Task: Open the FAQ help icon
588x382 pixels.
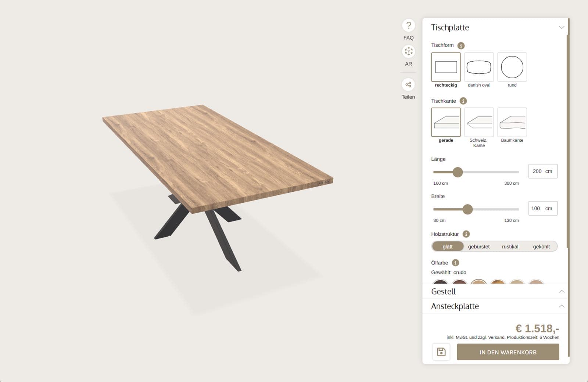Action: (x=408, y=26)
